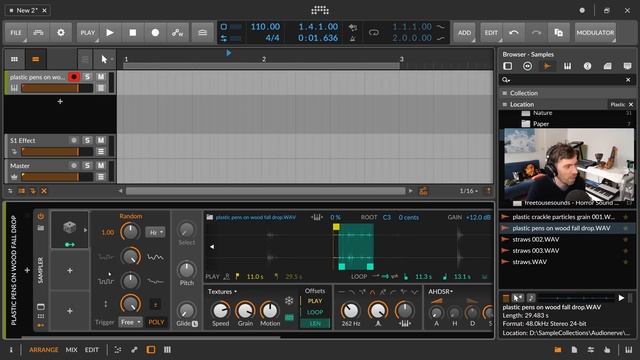This screenshot has height=360, width=640.
Task: Mute the Master track
Action: (100, 166)
